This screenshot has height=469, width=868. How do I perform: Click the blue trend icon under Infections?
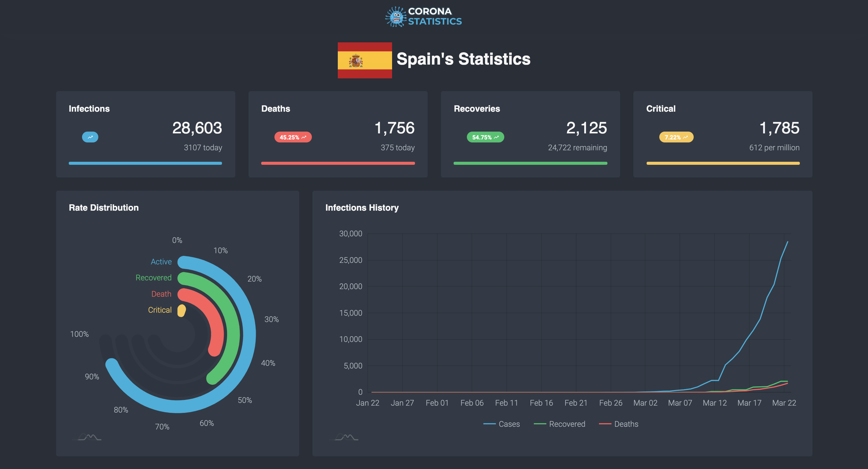(x=90, y=137)
